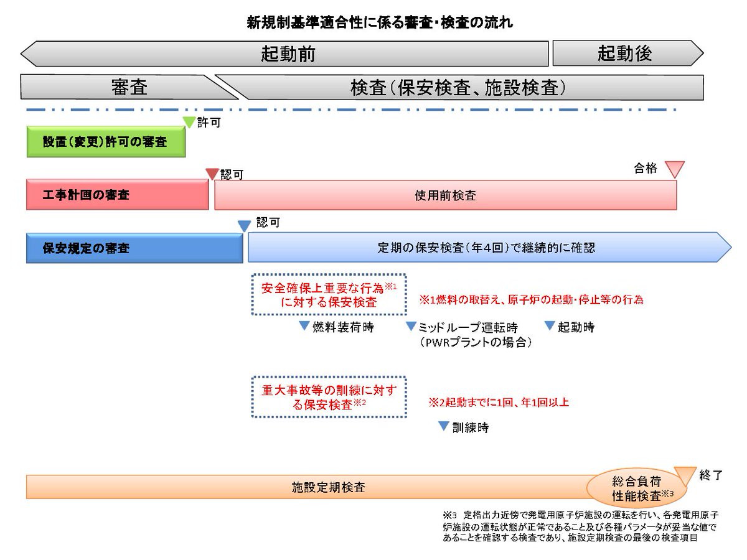Select the 定期の保安検査(年4回)で継続的に確認 arrow bar

coord(490,248)
